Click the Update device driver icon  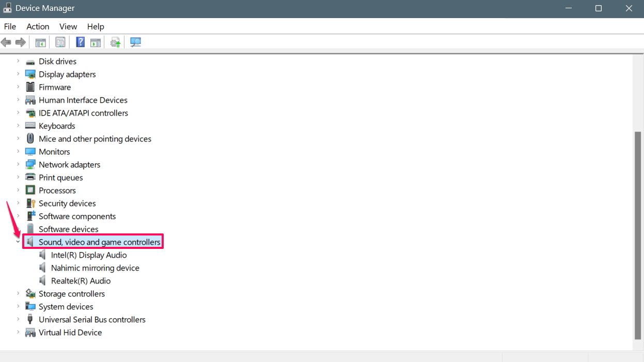point(116,42)
